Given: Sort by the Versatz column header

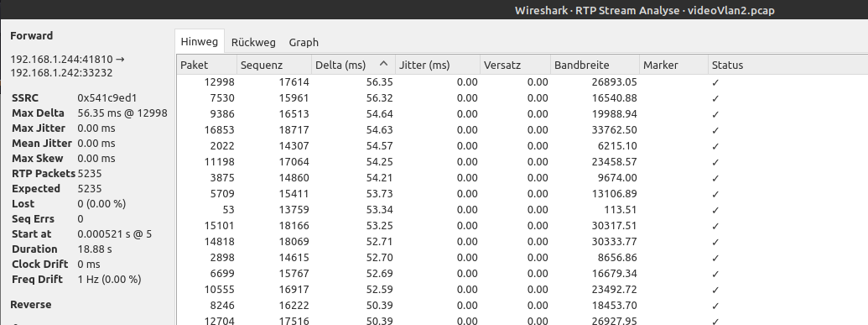Looking at the screenshot, I should point(515,65).
